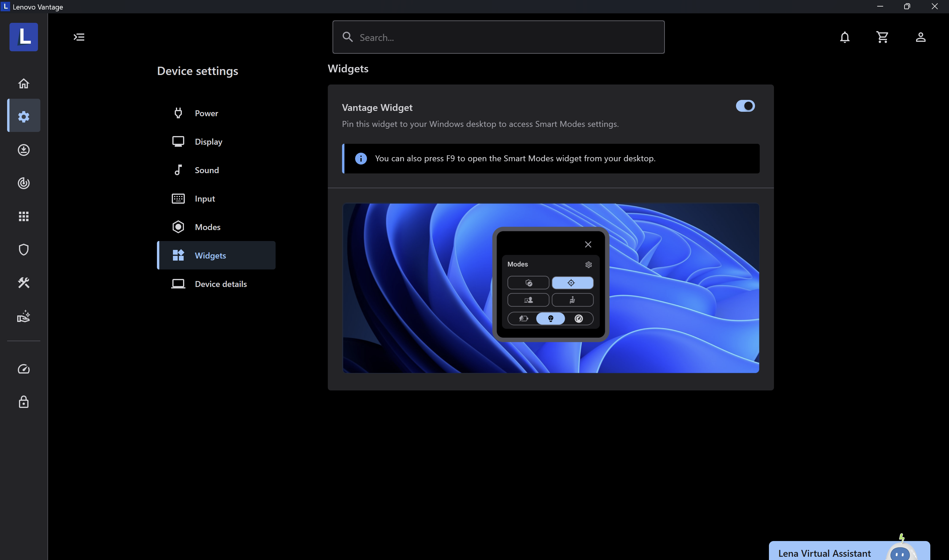This screenshot has width=949, height=560.
Task: Select the Power settings item
Action: pyautogui.click(x=206, y=113)
